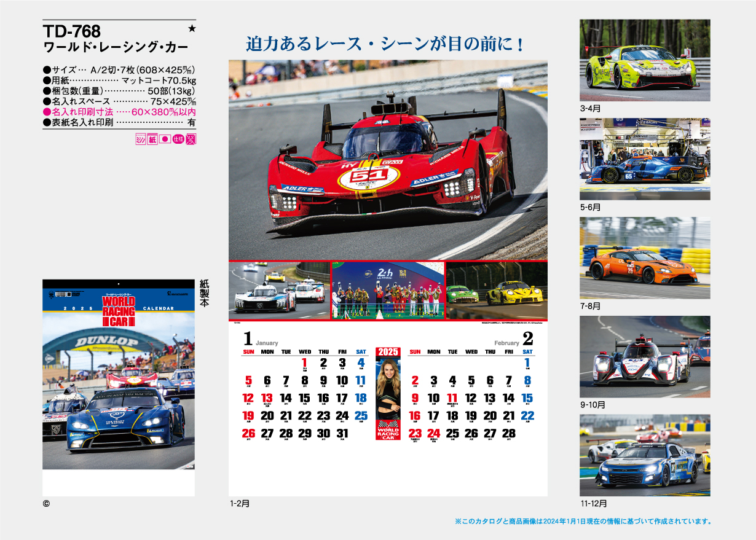Click the large 2 numeral for February
Viewport: 756px width, 540px height.
point(527,338)
